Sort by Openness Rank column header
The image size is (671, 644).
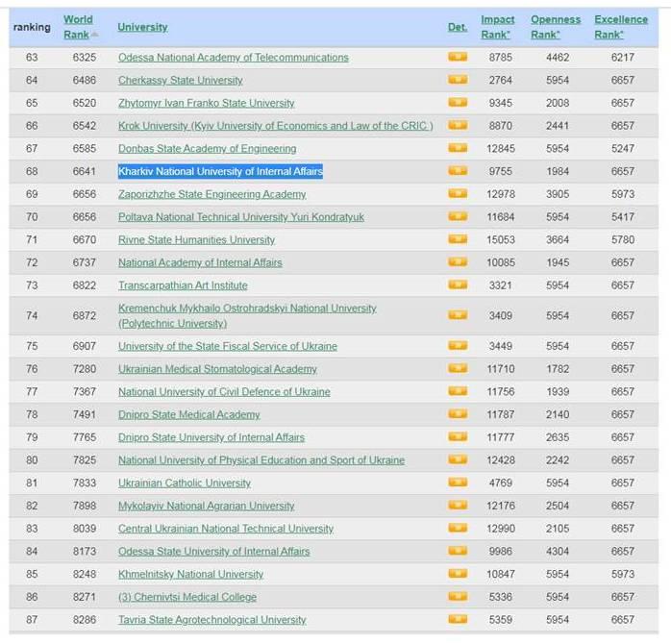click(556, 27)
